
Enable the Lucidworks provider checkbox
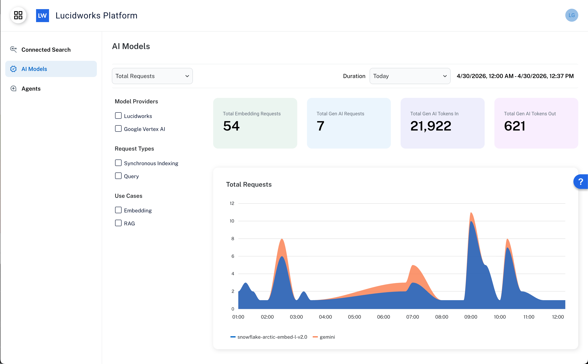118,116
